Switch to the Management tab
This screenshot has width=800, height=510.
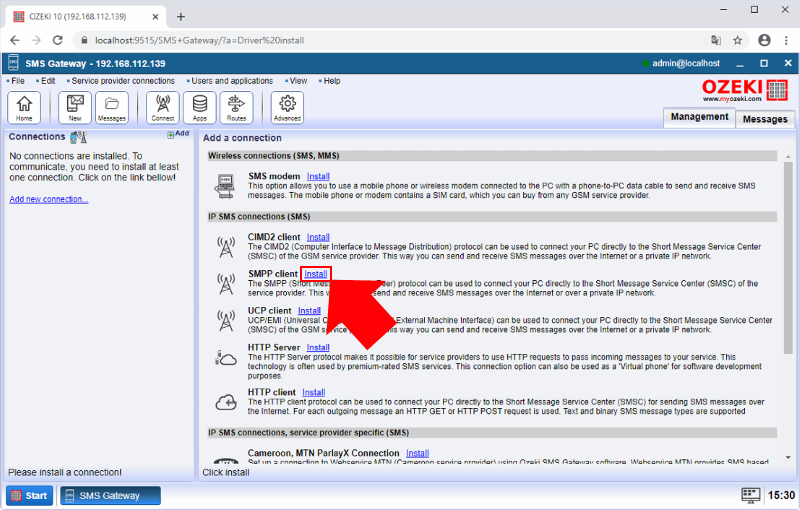699,117
